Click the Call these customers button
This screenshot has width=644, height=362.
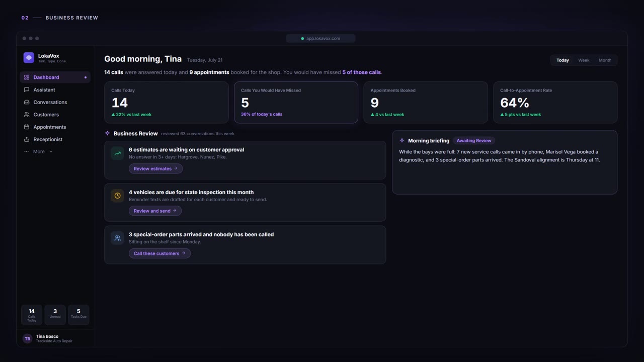coord(159,253)
